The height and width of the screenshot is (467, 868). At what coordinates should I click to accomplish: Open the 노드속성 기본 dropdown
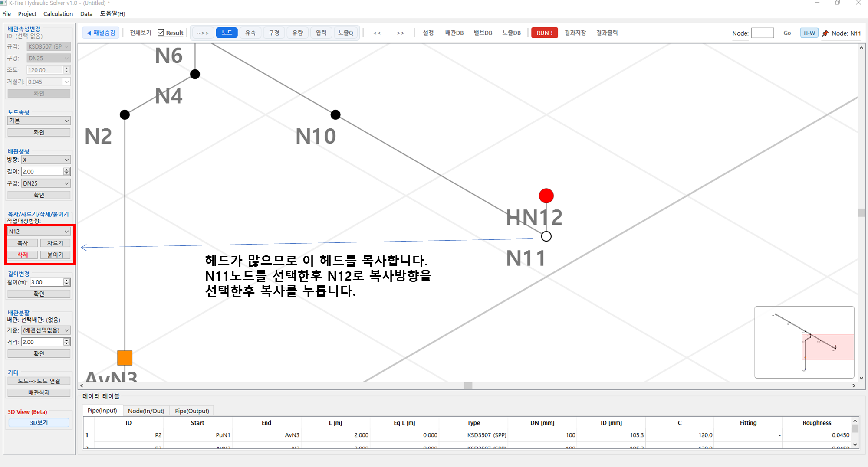coord(39,121)
